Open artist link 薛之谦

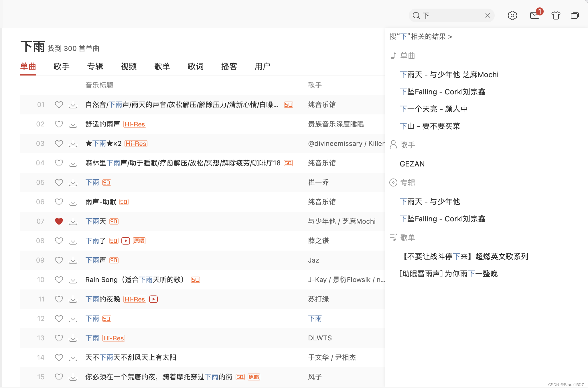318,241
